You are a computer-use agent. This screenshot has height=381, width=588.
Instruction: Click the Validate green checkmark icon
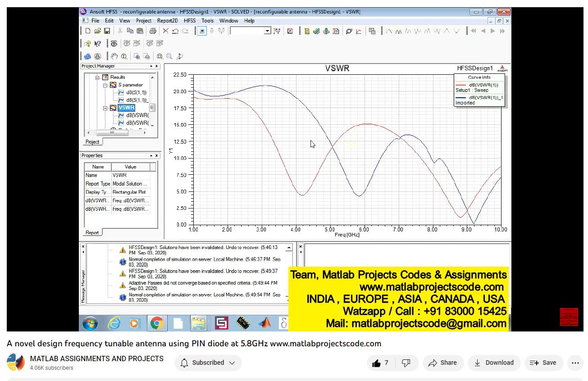pos(317,31)
